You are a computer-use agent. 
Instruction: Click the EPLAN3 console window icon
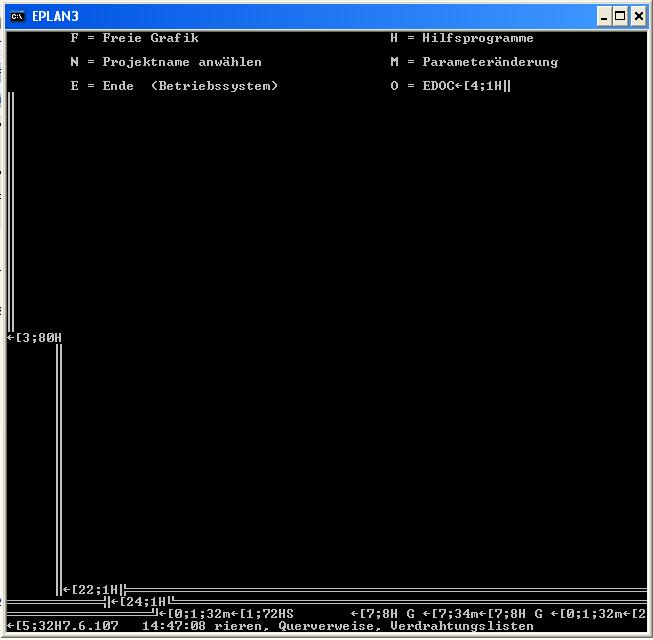coord(17,16)
